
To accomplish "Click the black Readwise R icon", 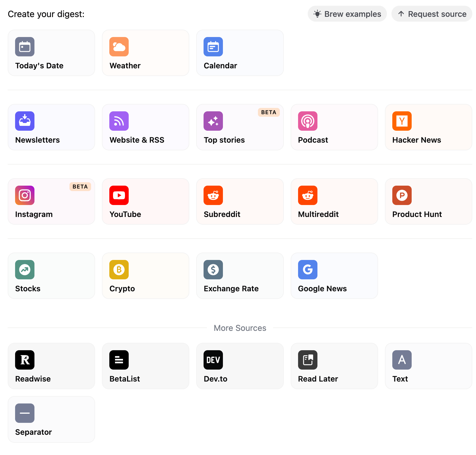I will (x=25, y=360).
